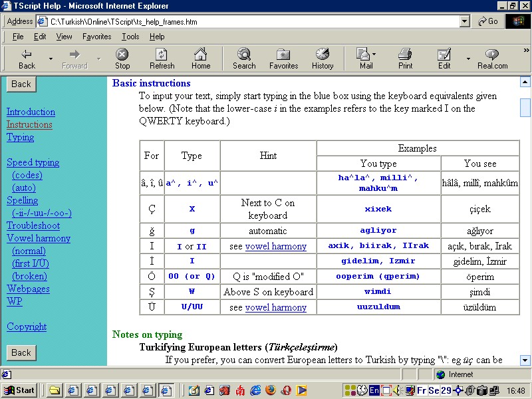The width and height of the screenshot is (532, 399).
Task: Click sidebar Back button below Copyright
Action: pos(21,352)
